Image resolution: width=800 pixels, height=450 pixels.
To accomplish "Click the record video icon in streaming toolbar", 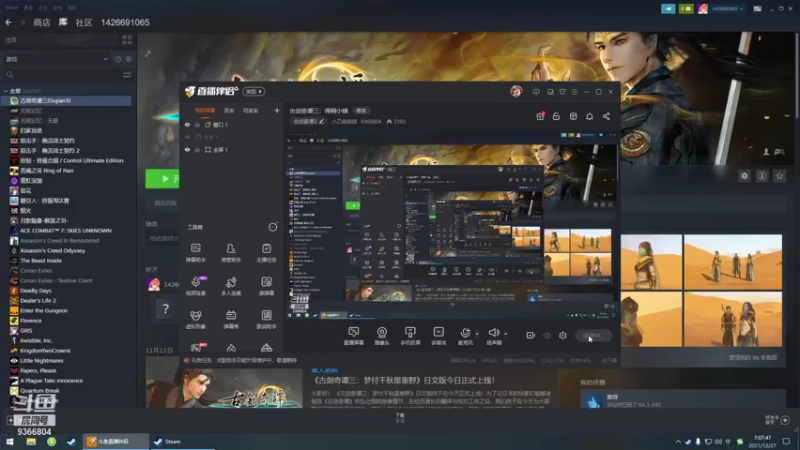I will coord(531,335).
